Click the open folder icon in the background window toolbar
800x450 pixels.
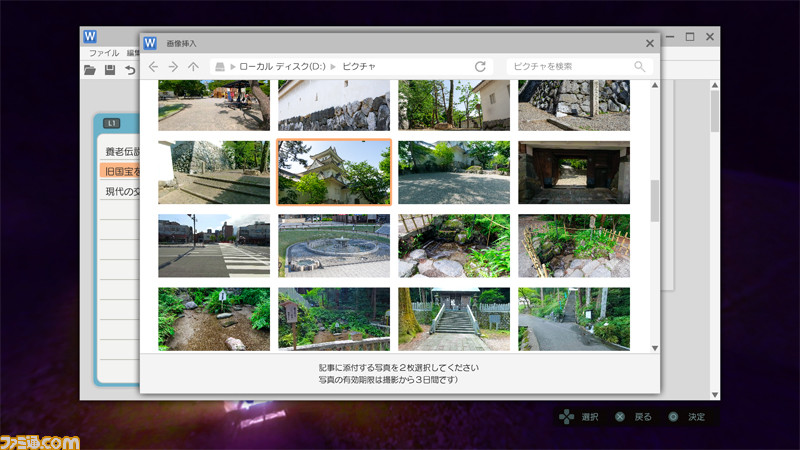pos(90,70)
